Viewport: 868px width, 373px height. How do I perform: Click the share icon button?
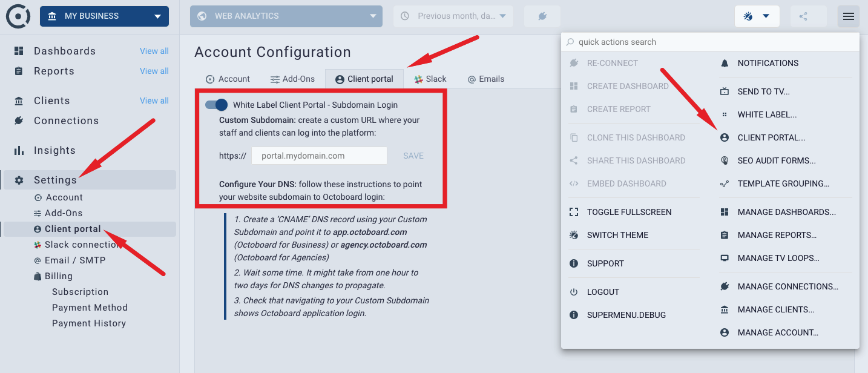tap(808, 16)
